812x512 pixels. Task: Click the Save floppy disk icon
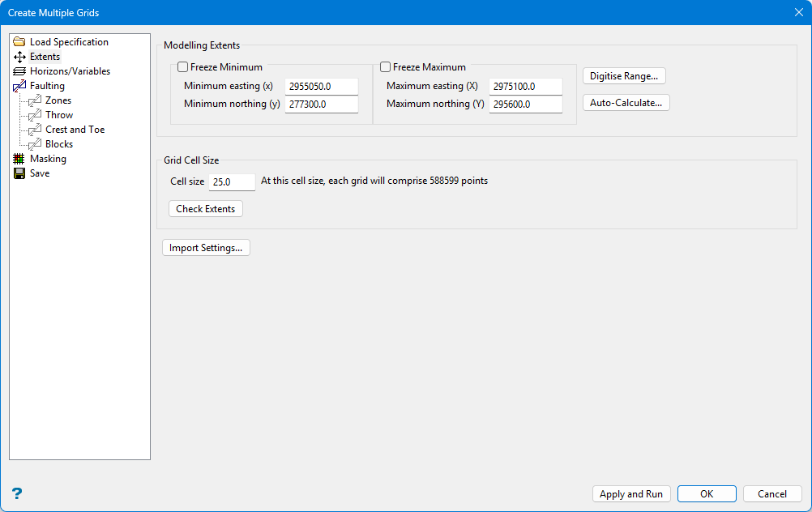click(x=19, y=173)
